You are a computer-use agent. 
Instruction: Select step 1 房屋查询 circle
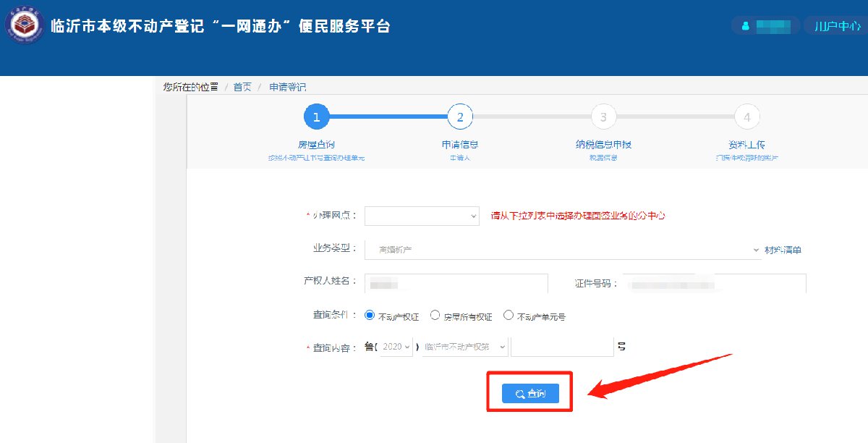[x=316, y=117]
